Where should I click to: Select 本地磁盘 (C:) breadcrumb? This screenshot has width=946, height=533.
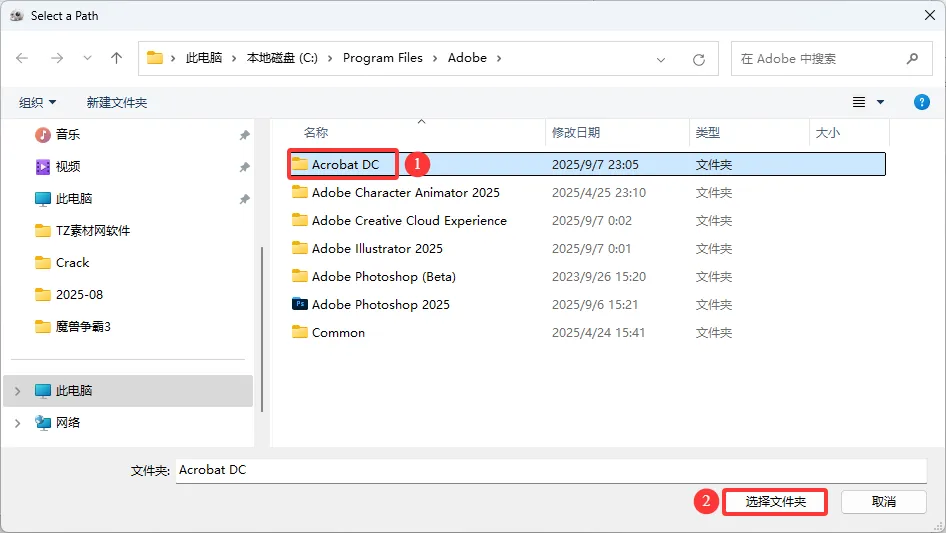click(282, 58)
